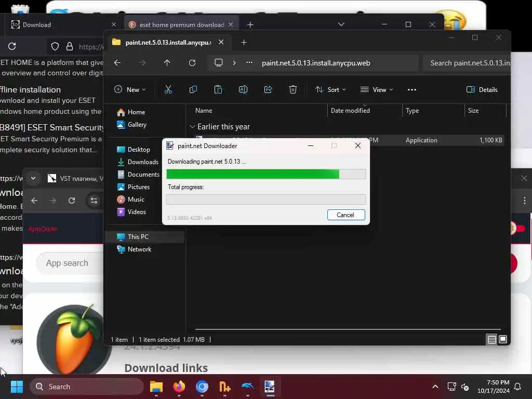Open the See more ellipsis in Explorer toolbar
Screen dimensions: 532x399
click(412, 89)
